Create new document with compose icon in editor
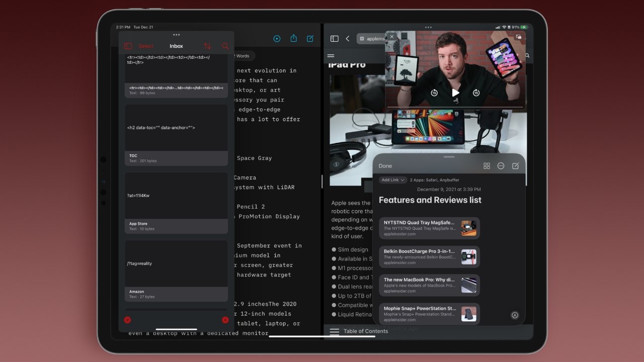The image size is (644, 362). click(x=310, y=39)
